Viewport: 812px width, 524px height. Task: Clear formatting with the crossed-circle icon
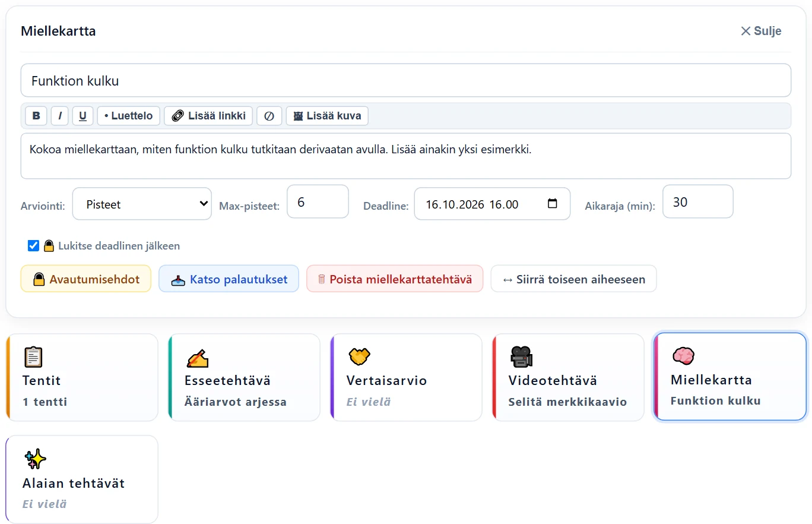pos(269,116)
